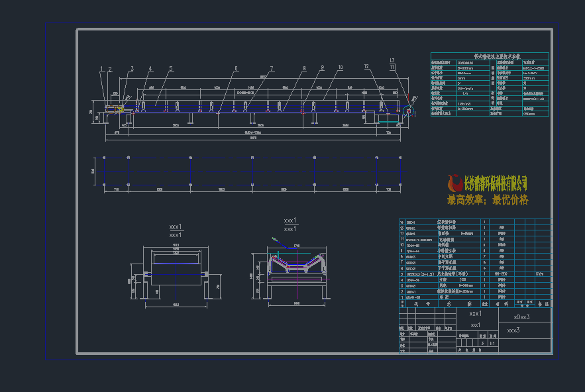
Task: Select part callout number 13
Action: (392, 60)
